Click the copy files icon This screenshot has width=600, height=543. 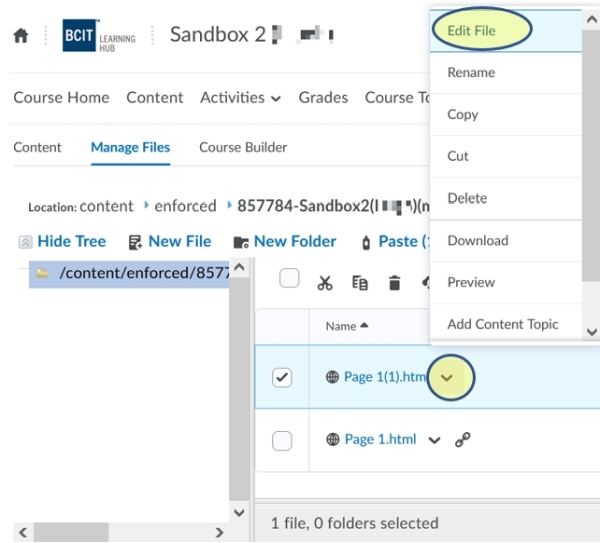360,283
